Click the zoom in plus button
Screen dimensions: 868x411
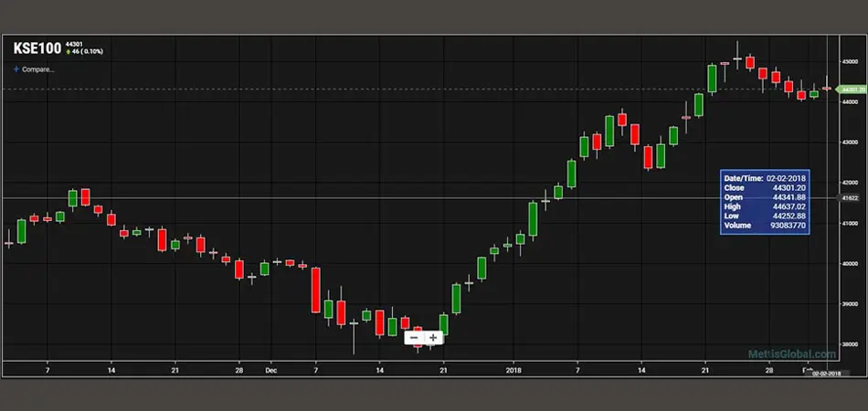433,338
